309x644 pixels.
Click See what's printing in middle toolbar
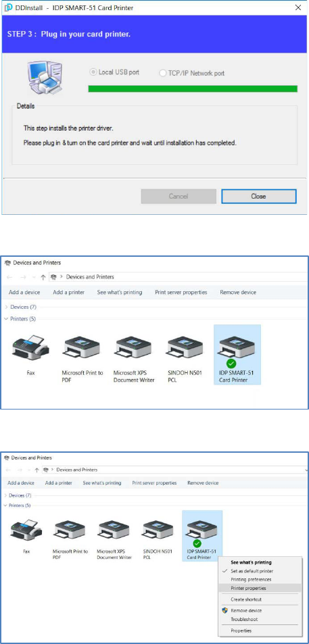click(120, 293)
